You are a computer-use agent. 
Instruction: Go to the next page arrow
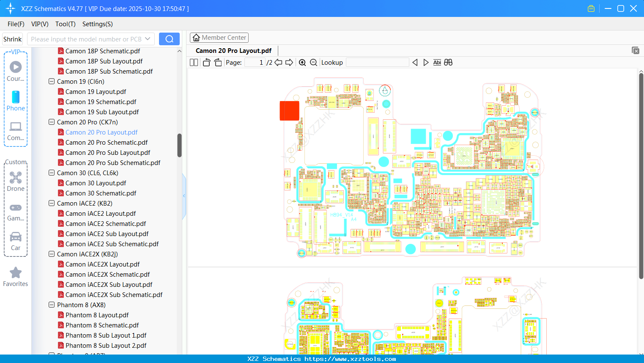click(289, 63)
